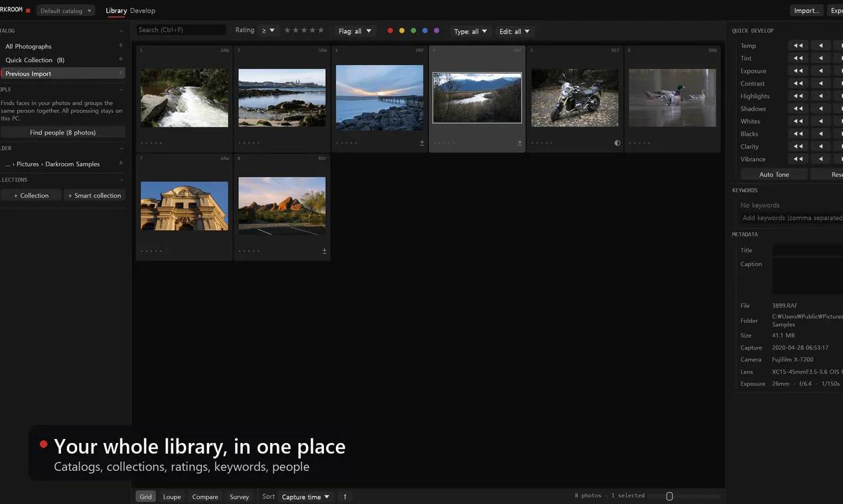This screenshot has width=843, height=504.
Task: Open the Flag: all filter dropdown
Action: pyautogui.click(x=355, y=31)
